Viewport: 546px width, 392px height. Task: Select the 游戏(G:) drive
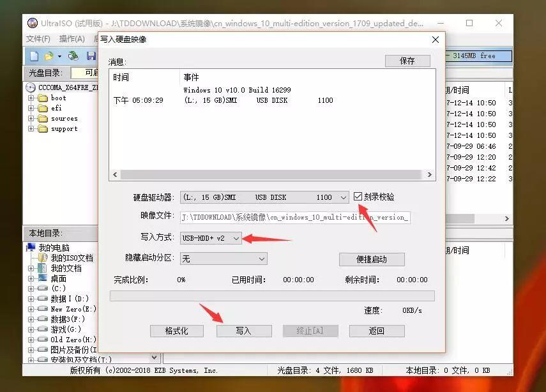coord(66,329)
